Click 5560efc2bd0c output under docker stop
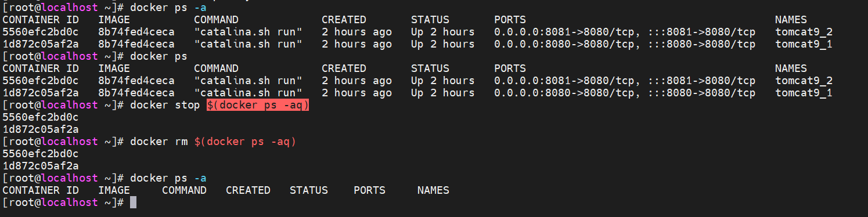This screenshot has height=217, width=868. [41, 117]
